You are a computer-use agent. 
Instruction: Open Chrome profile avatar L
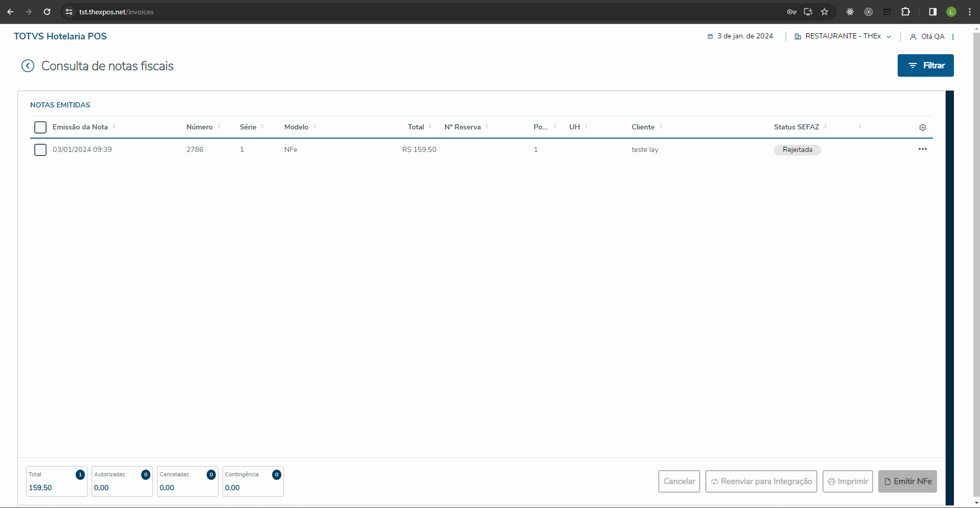pyautogui.click(x=951, y=12)
